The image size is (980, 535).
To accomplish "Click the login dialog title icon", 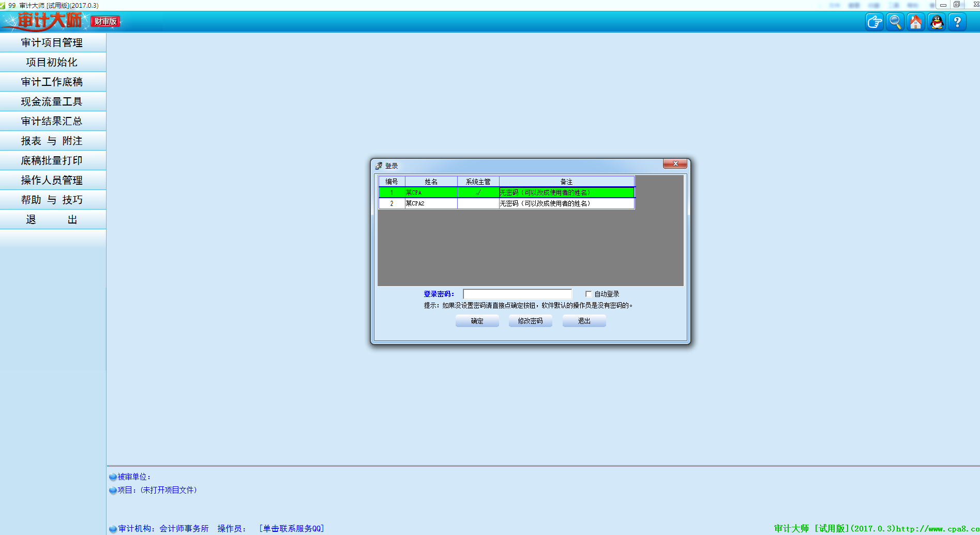I will (x=379, y=166).
